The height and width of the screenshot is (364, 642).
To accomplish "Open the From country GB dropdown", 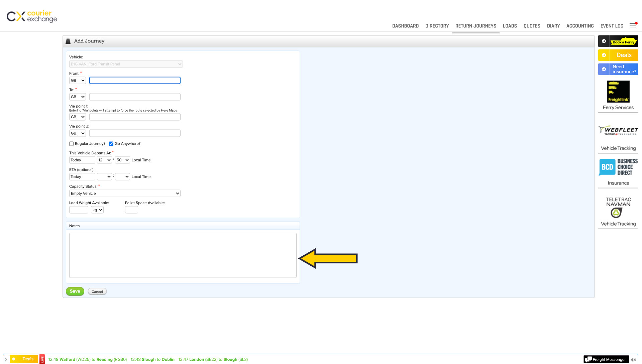I will pyautogui.click(x=78, y=81).
